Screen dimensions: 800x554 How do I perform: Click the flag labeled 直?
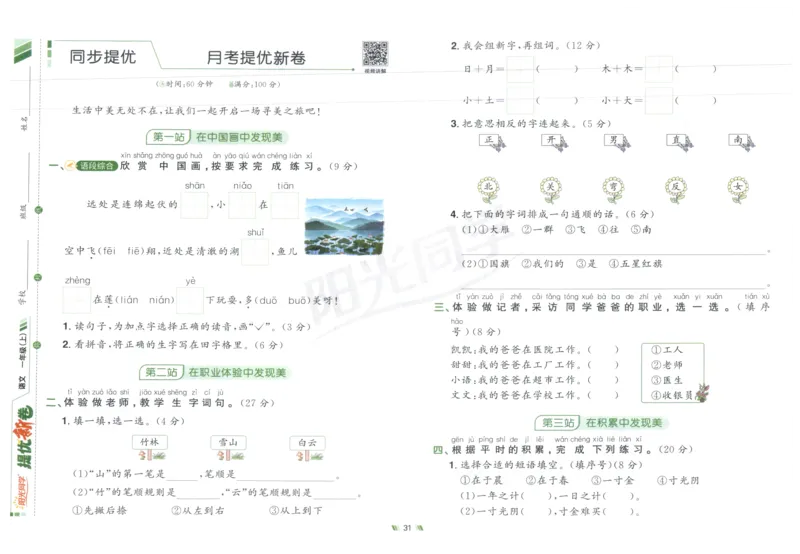click(x=680, y=142)
